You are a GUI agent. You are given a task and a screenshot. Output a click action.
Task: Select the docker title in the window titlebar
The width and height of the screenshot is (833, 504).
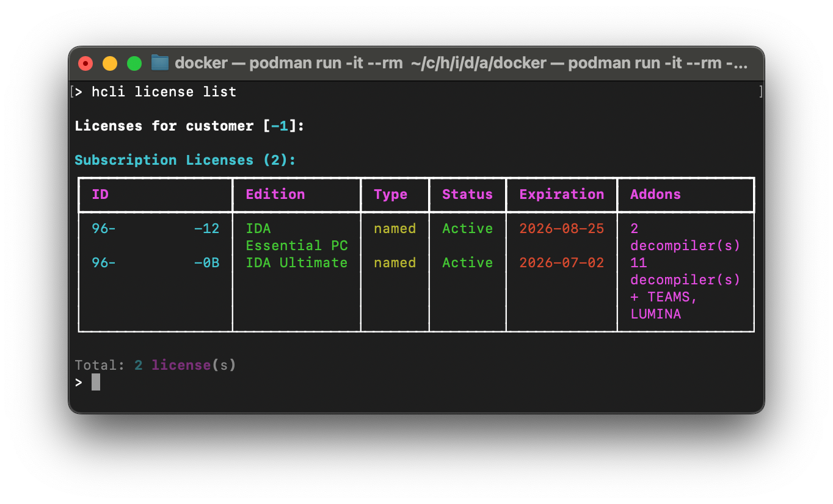coord(201,63)
